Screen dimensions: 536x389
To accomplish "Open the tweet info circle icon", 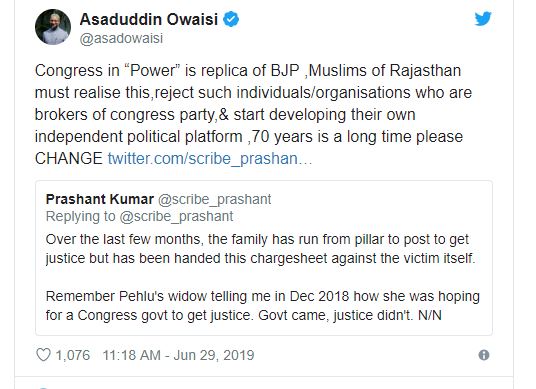I will (484, 355).
